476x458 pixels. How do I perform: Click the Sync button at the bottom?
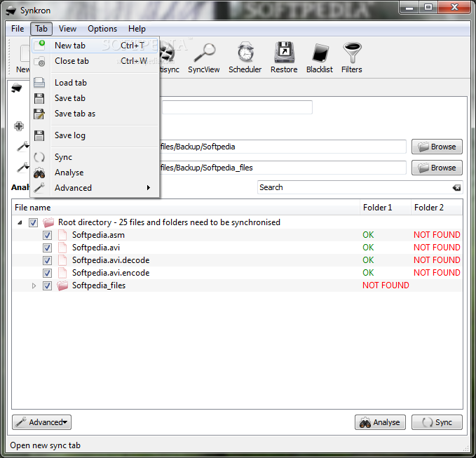[437, 422]
